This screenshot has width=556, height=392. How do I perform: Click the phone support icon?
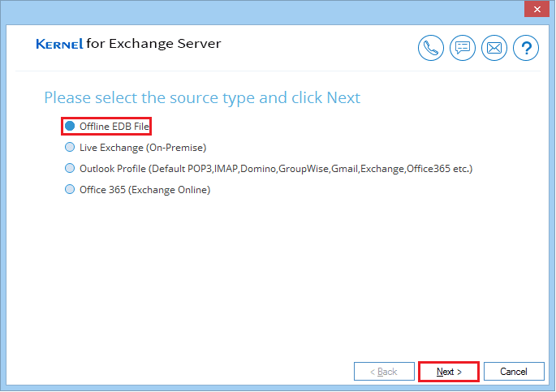[430, 48]
